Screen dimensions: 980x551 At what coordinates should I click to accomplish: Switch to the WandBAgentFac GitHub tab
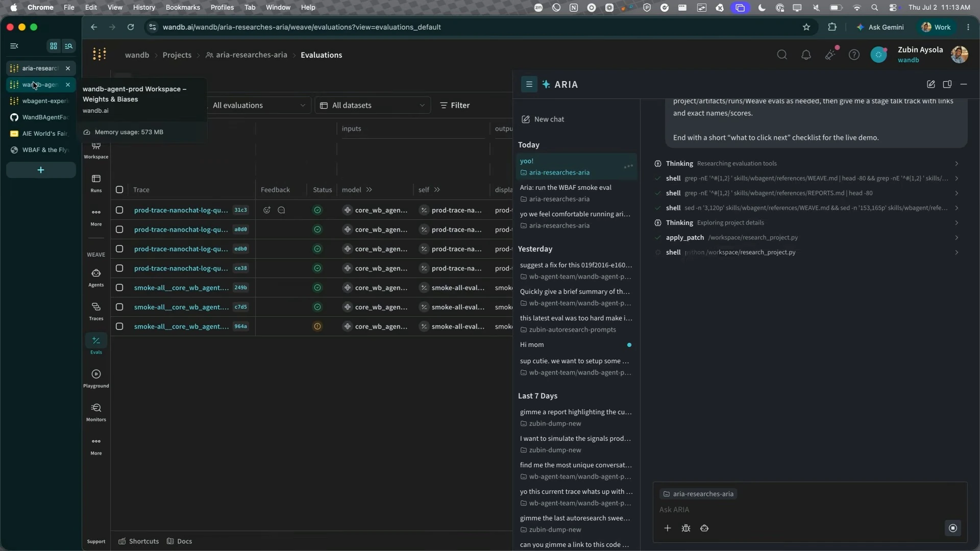pyautogui.click(x=41, y=117)
